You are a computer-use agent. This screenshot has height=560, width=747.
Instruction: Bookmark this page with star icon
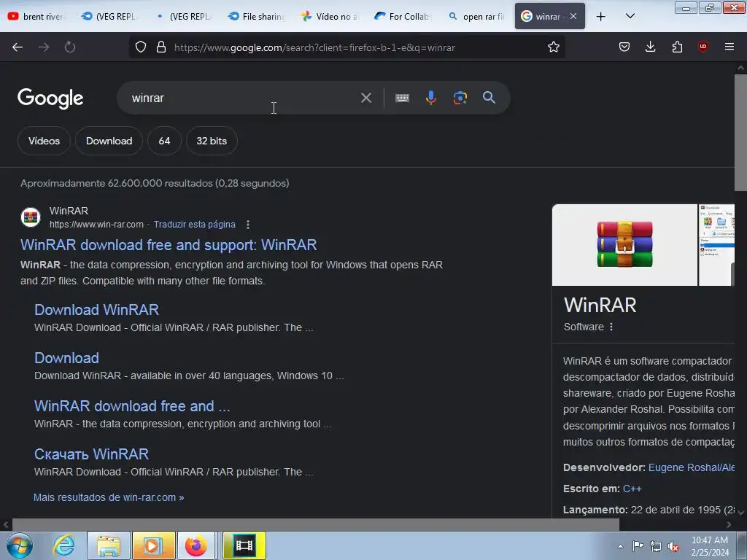[x=553, y=47]
